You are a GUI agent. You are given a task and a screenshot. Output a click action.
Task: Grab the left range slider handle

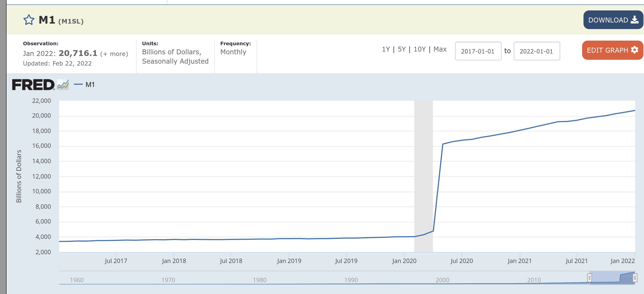click(x=590, y=278)
